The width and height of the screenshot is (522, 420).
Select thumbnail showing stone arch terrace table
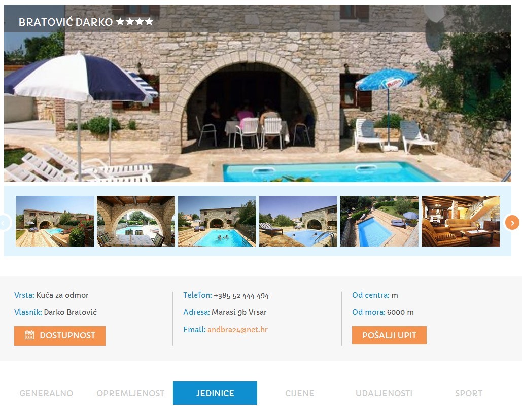(136, 221)
